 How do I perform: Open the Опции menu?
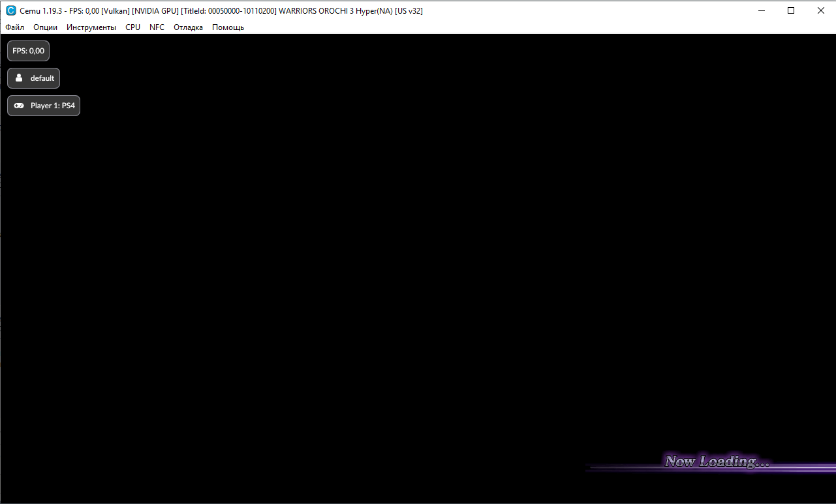pos(46,27)
